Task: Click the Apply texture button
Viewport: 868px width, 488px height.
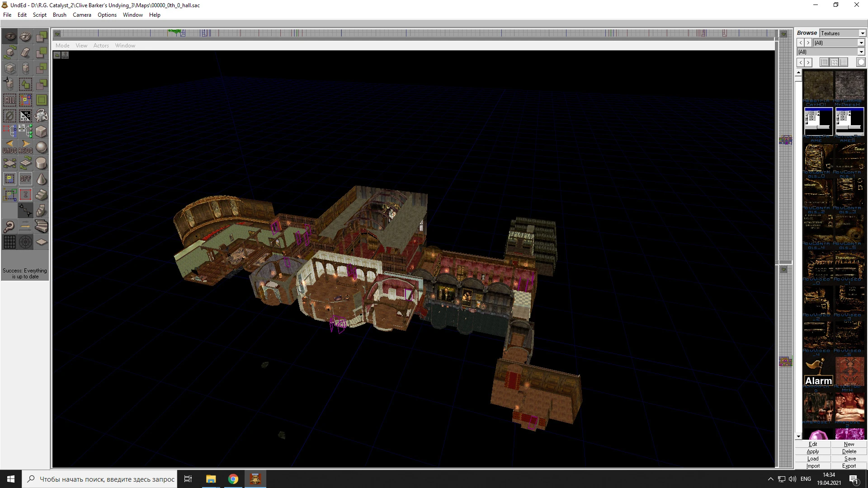Action: pyautogui.click(x=812, y=451)
